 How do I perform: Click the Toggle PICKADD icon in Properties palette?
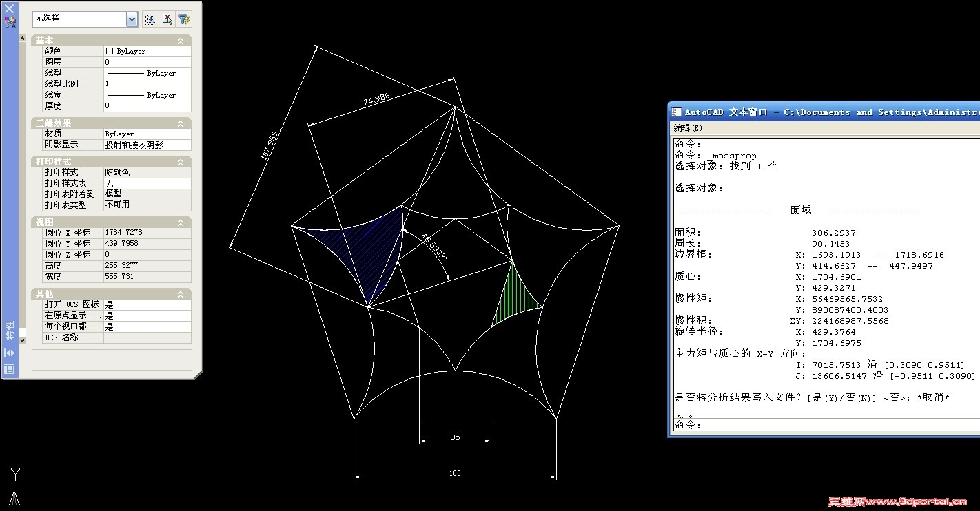150,19
